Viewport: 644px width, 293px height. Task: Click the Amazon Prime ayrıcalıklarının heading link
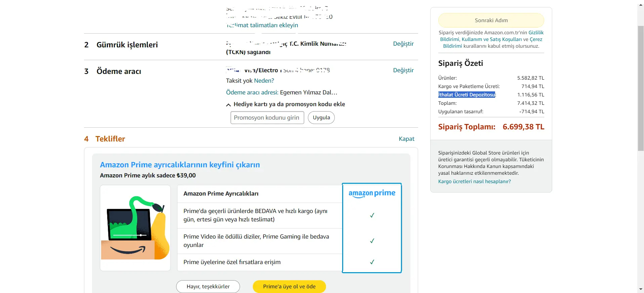click(x=180, y=165)
